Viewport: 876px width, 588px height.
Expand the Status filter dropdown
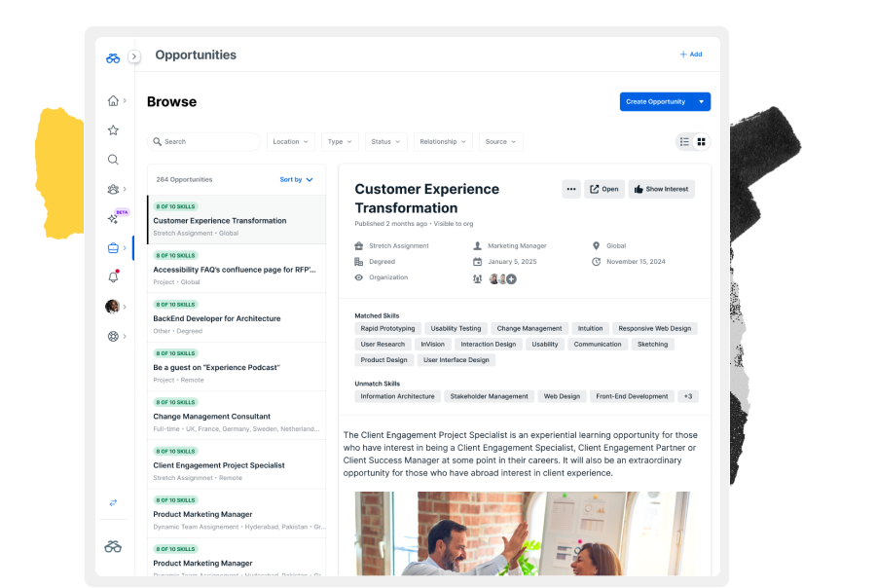pos(385,142)
